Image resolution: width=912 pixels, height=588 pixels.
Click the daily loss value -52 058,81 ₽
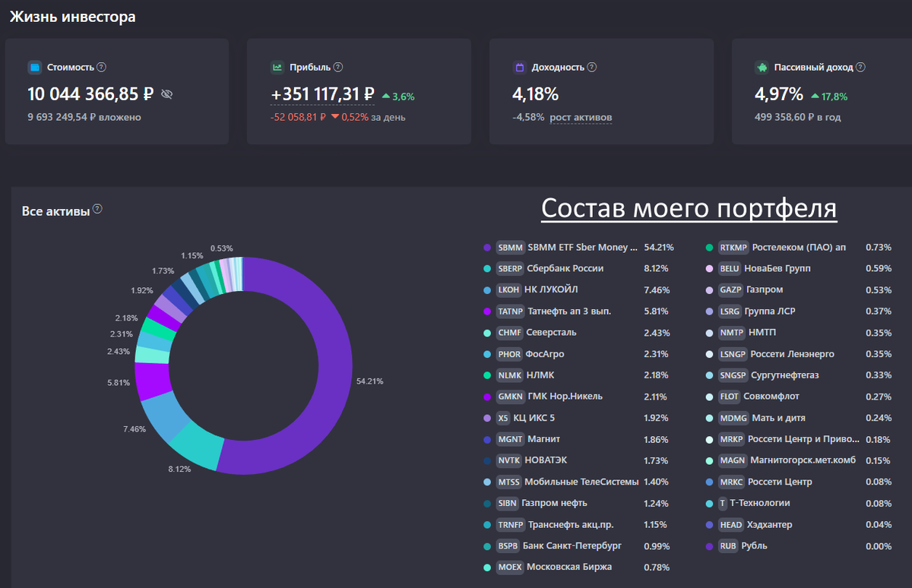298,117
